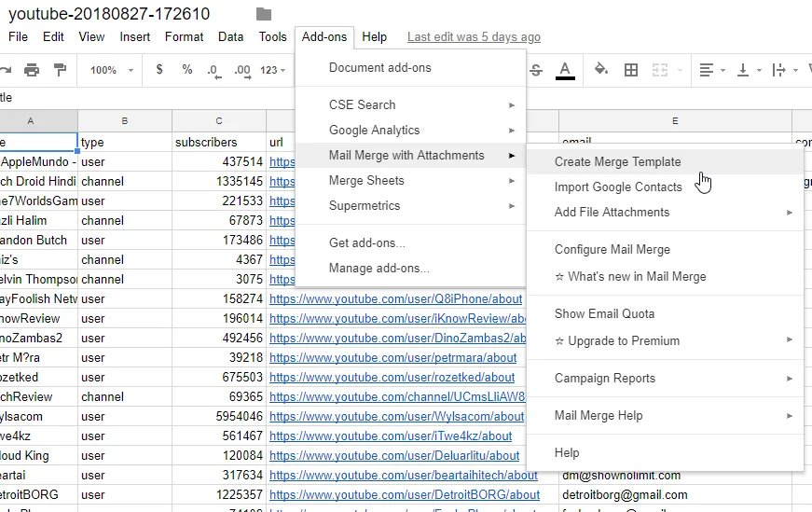The height and width of the screenshot is (512, 812).
Task: Click cell with detroitborg@gmail.com
Action: (x=675, y=495)
